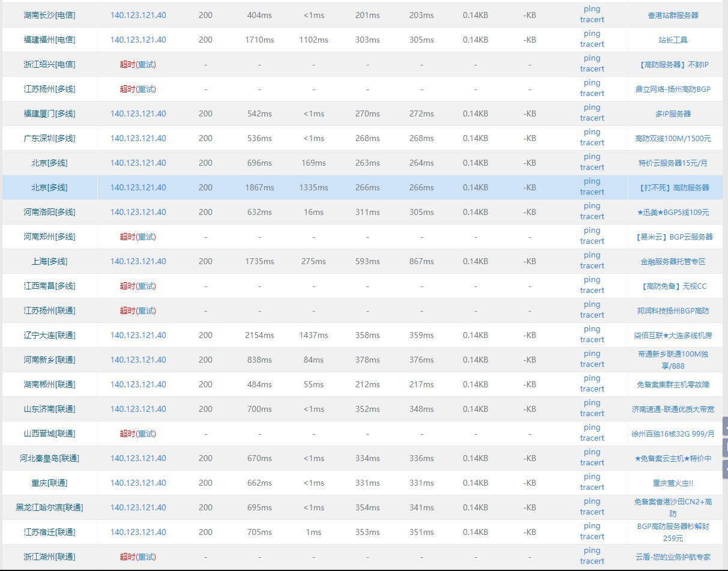
Task: Open 金融服务器托管专区 link
Action: click(x=673, y=261)
